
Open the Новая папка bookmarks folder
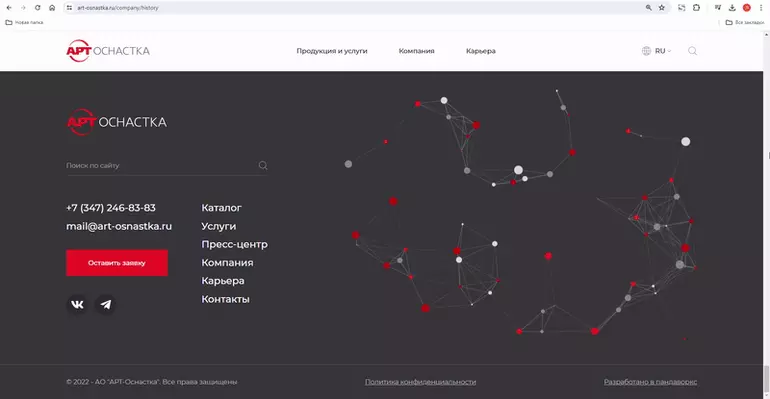(24, 23)
